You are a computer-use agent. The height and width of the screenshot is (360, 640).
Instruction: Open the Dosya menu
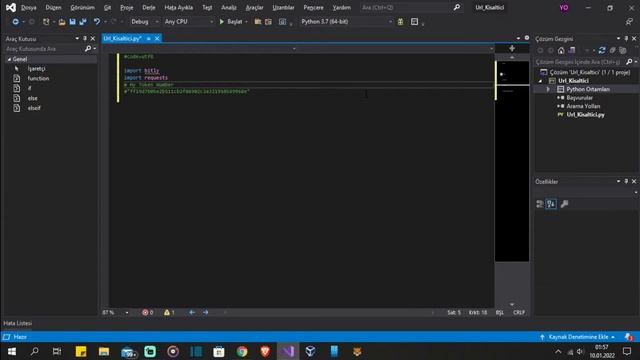29,7
